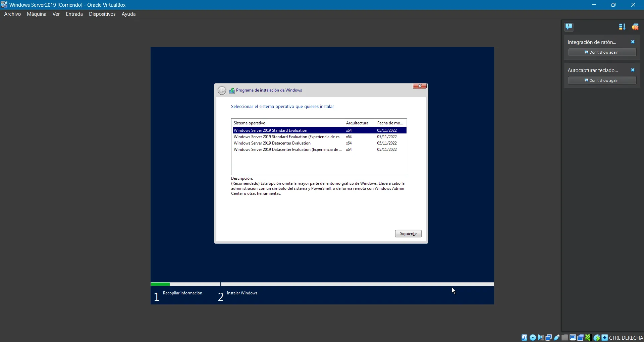Click the keyboard capture arrow indicator icon

(x=604, y=338)
